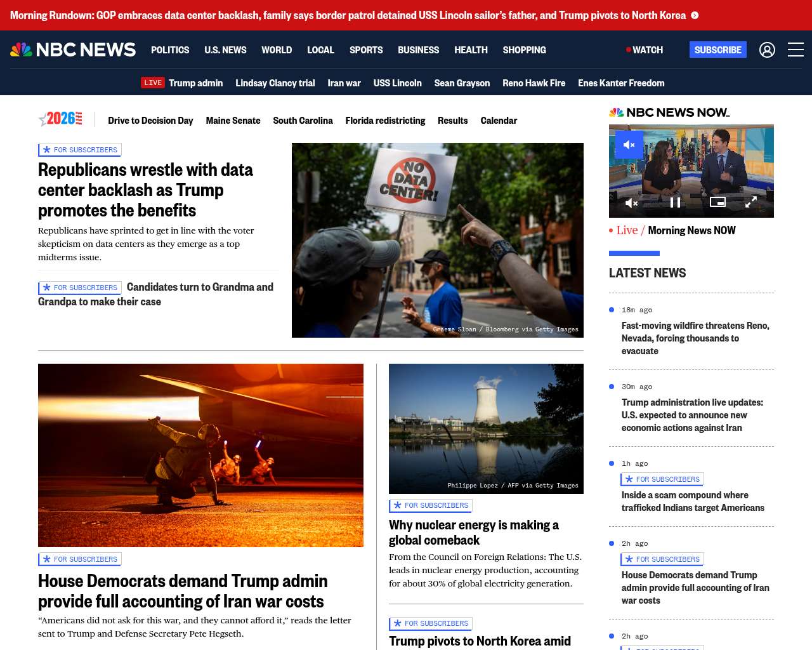
Task: Enable picture-in-picture for the live video
Action: tap(717, 202)
